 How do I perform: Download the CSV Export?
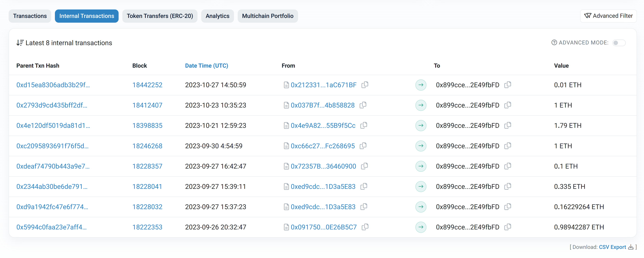click(x=612, y=247)
